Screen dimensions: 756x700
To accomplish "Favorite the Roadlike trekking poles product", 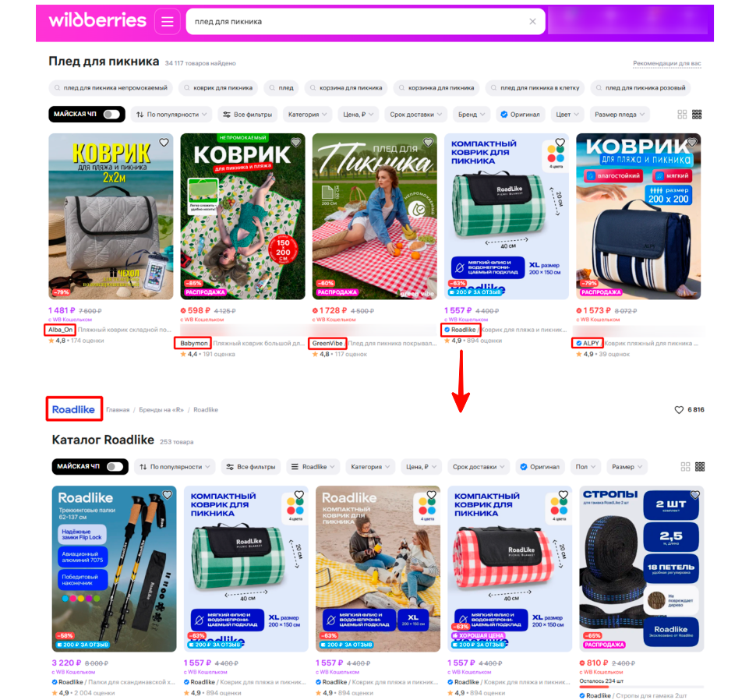I will pos(168,495).
